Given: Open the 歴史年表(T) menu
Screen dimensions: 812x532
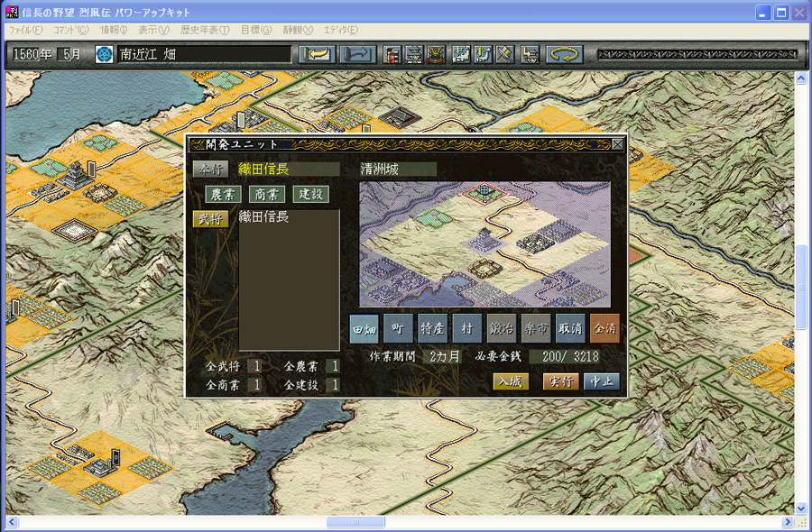Looking at the screenshot, I should click(x=205, y=30).
